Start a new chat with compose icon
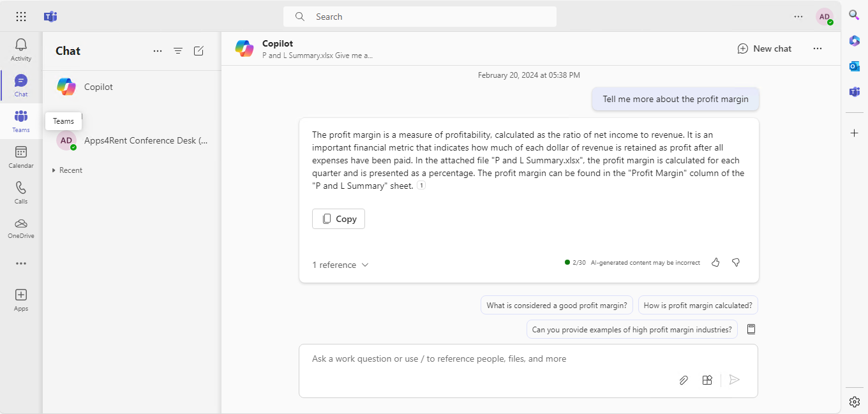This screenshot has width=868, height=414. pyautogui.click(x=198, y=51)
